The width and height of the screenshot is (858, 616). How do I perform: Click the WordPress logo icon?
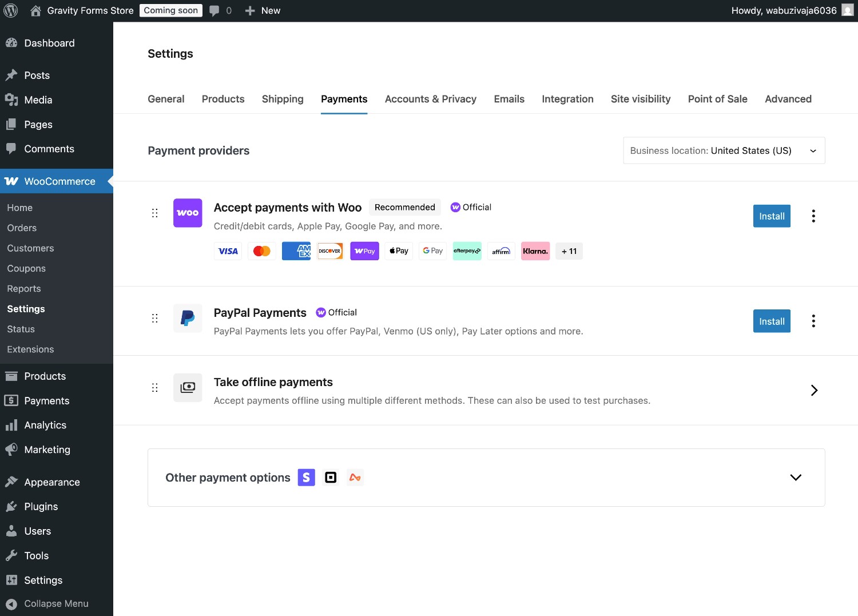pyautogui.click(x=11, y=11)
